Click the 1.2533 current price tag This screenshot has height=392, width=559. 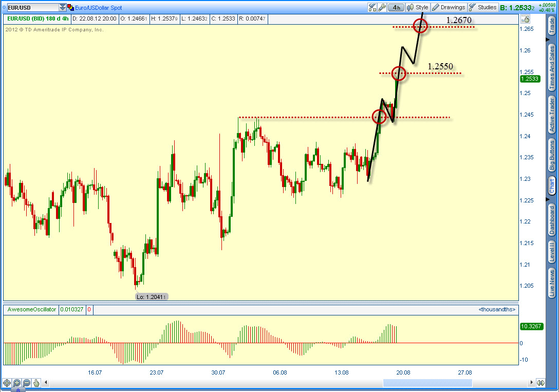530,79
